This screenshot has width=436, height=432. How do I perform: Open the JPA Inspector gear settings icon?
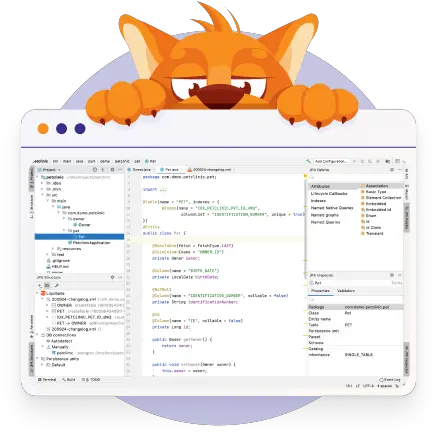point(392,275)
